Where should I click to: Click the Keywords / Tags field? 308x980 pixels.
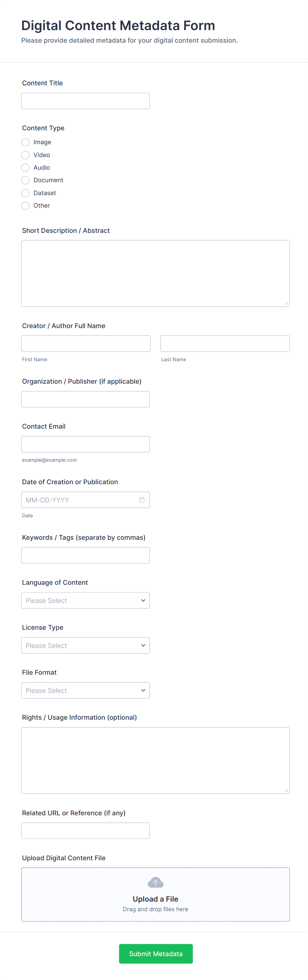[85, 555]
